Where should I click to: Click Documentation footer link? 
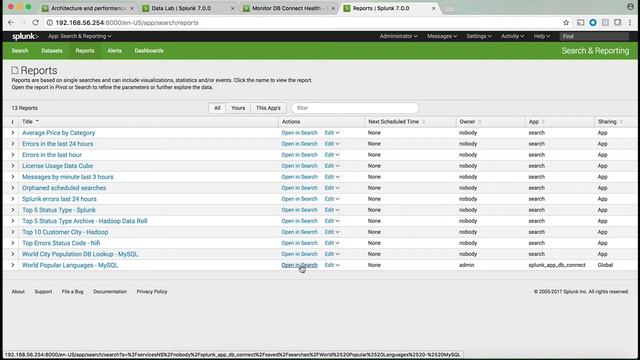pyautogui.click(x=110, y=291)
